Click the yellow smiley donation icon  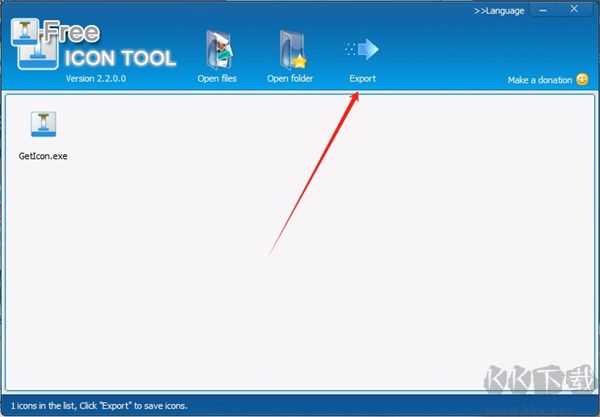[x=582, y=80]
